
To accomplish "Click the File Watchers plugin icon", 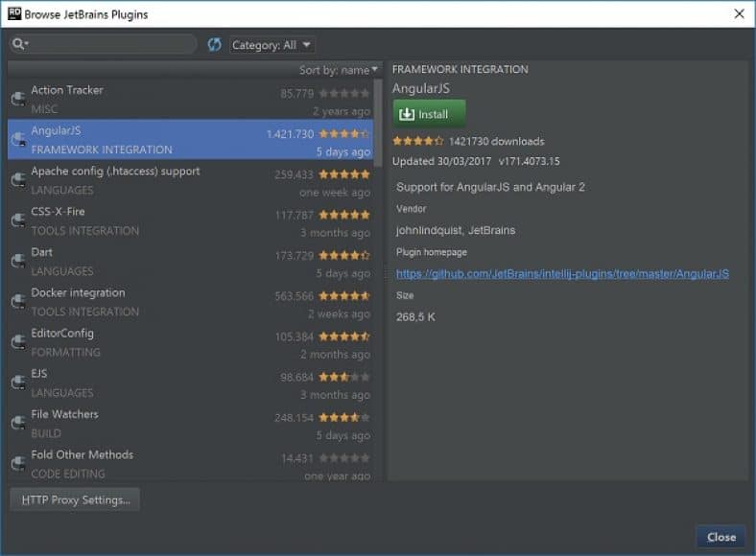I will coord(17,424).
